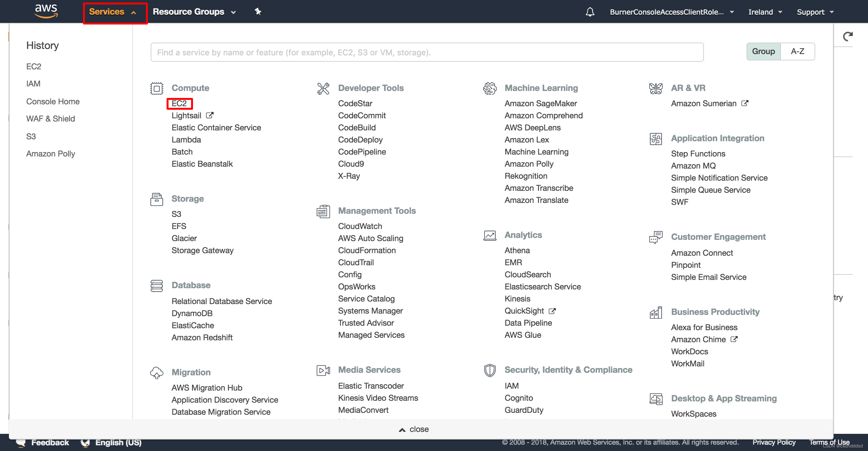Switch service view to A-Z
The image size is (868, 451).
pyautogui.click(x=797, y=51)
